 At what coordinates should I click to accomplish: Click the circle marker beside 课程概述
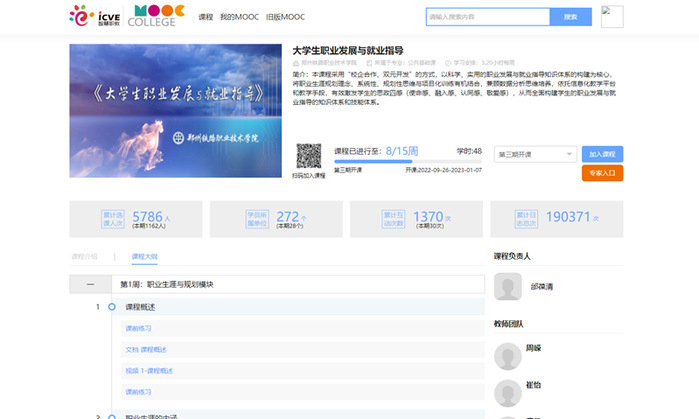pos(112,307)
